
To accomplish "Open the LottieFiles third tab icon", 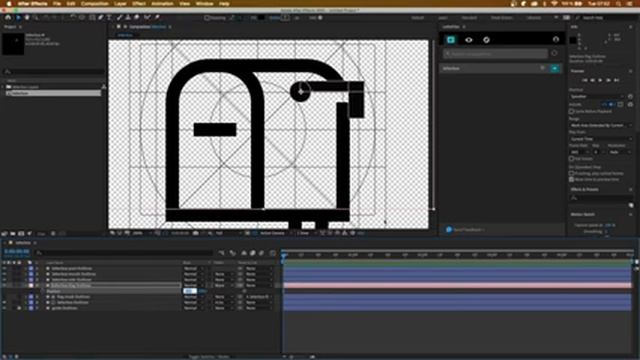I will 486,40.
